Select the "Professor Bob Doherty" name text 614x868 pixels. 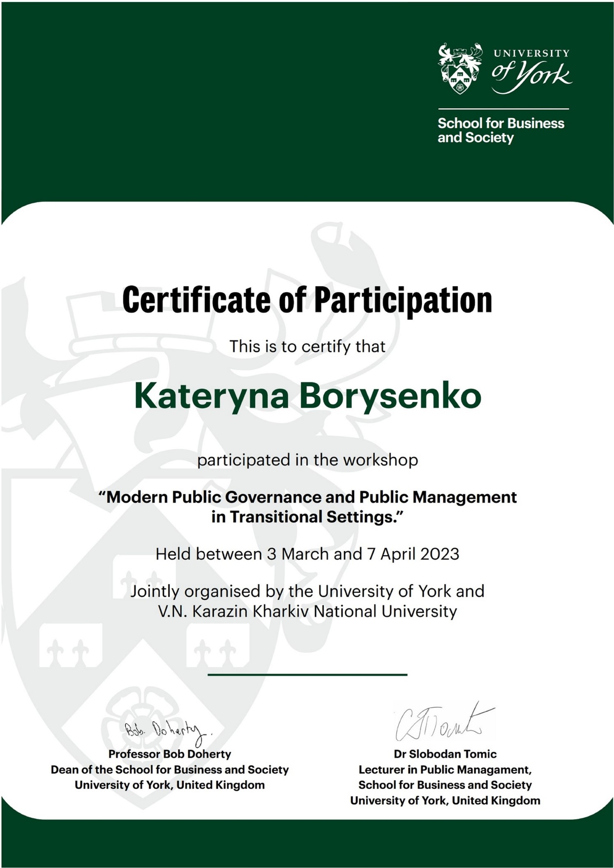[x=169, y=754]
